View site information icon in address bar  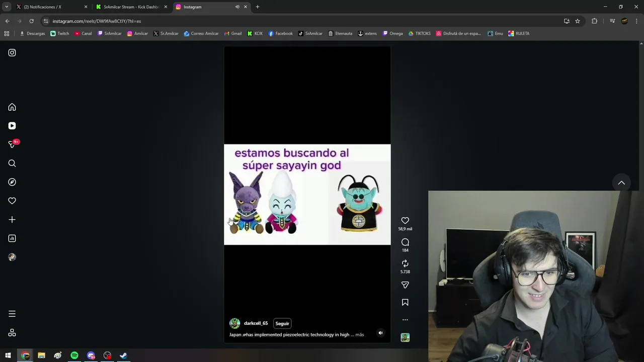pos(46,21)
